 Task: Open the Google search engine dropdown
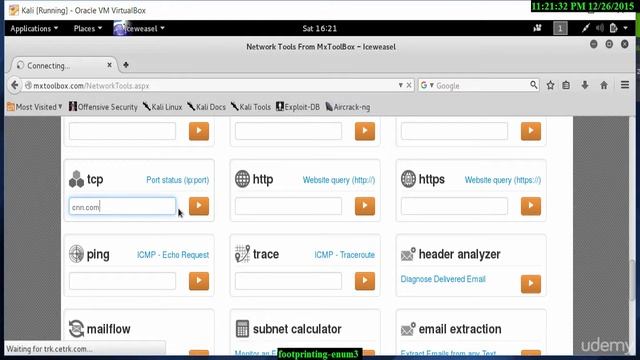click(427, 85)
